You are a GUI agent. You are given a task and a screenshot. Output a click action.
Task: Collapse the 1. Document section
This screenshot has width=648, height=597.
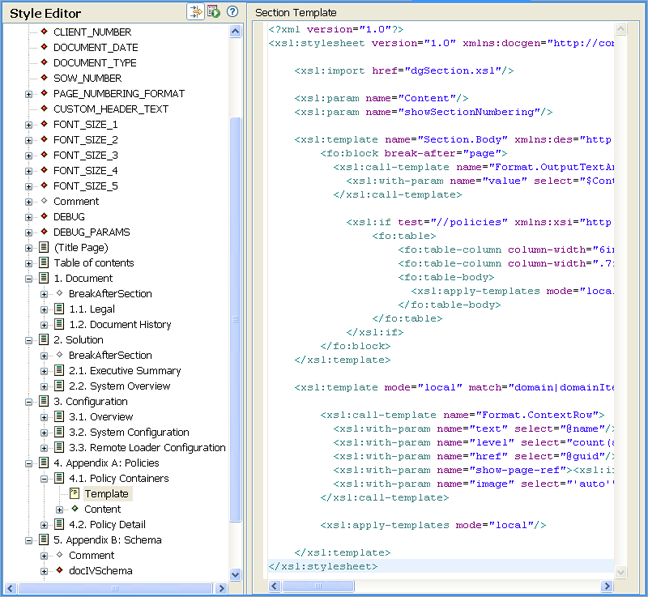click(29, 279)
